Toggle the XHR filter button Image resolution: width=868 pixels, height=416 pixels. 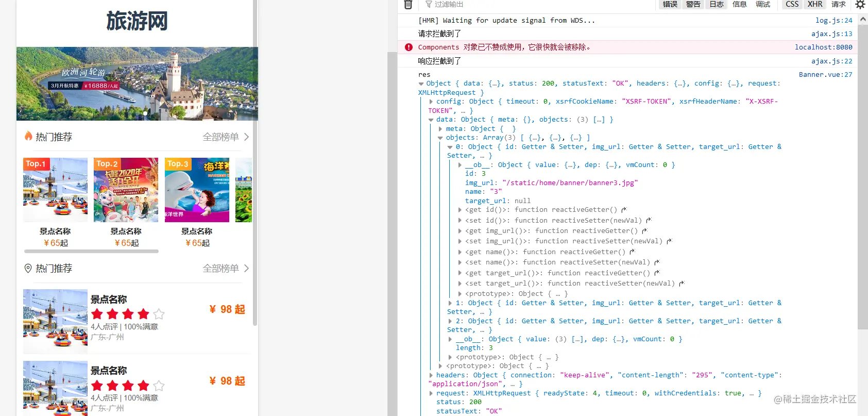(x=815, y=4)
